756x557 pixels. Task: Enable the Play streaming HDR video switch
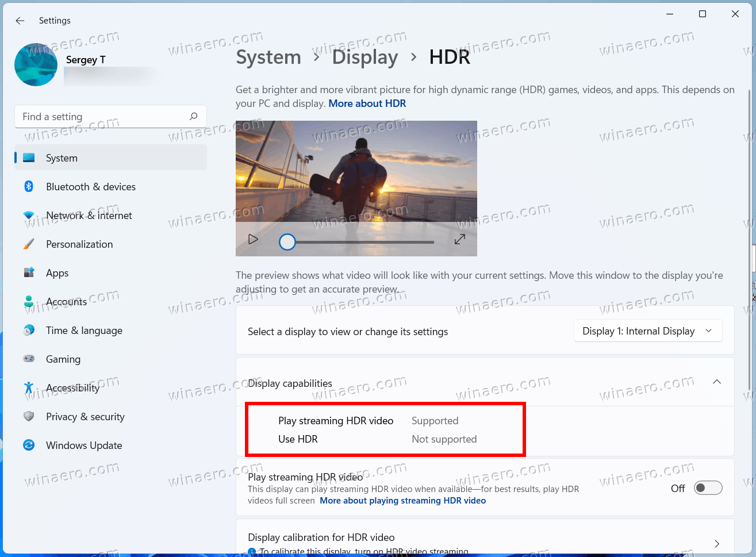[708, 487]
